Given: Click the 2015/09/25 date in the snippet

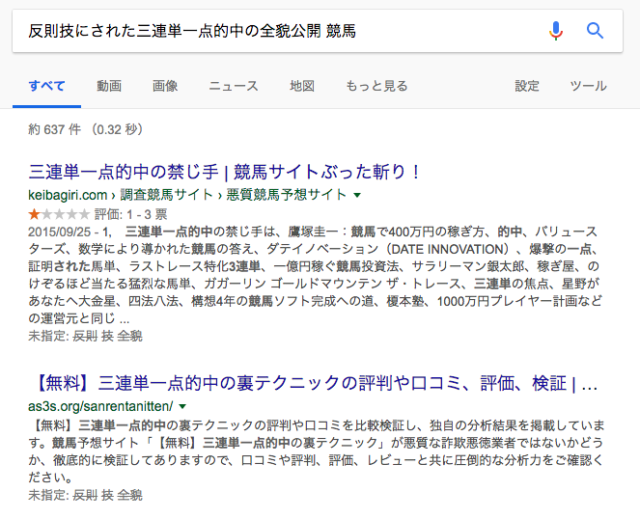Looking at the screenshot, I should click(59, 232).
